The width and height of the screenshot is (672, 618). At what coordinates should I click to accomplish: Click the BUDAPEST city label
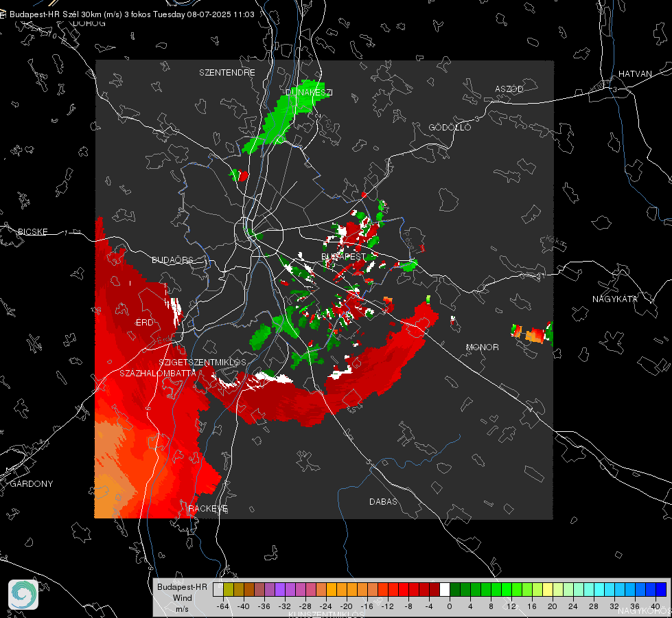(x=344, y=256)
